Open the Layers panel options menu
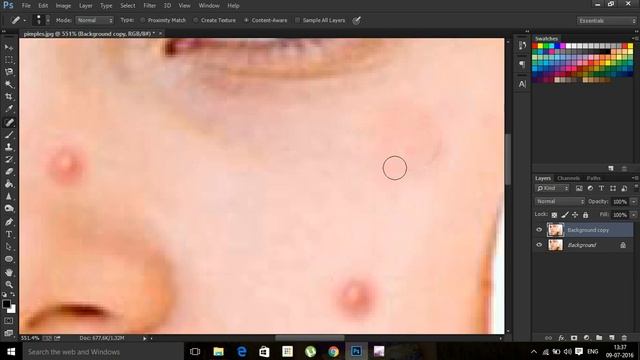 [635, 178]
